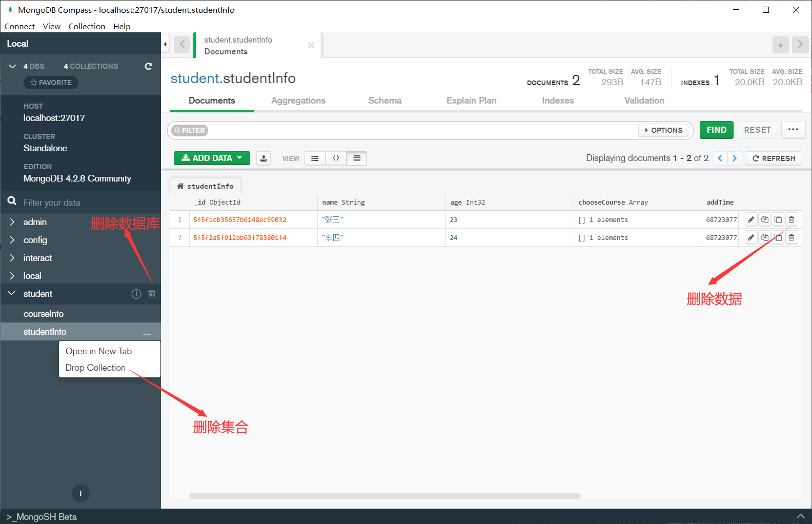Screen dimensions: 812x524
Task: Expand the admin database
Action: [12, 222]
